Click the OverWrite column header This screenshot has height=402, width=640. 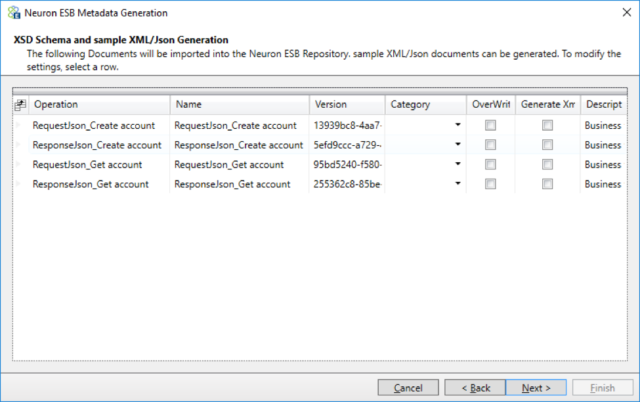click(491, 104)
